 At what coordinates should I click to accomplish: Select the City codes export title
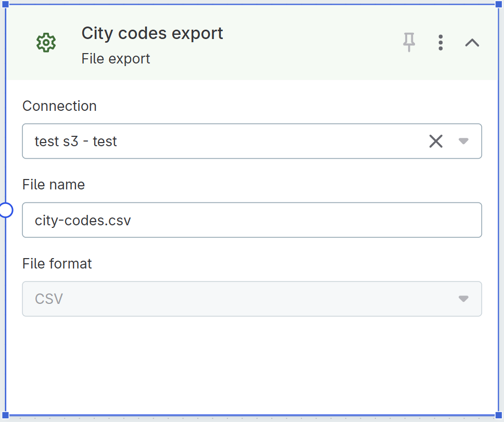(x=152, y=33)
